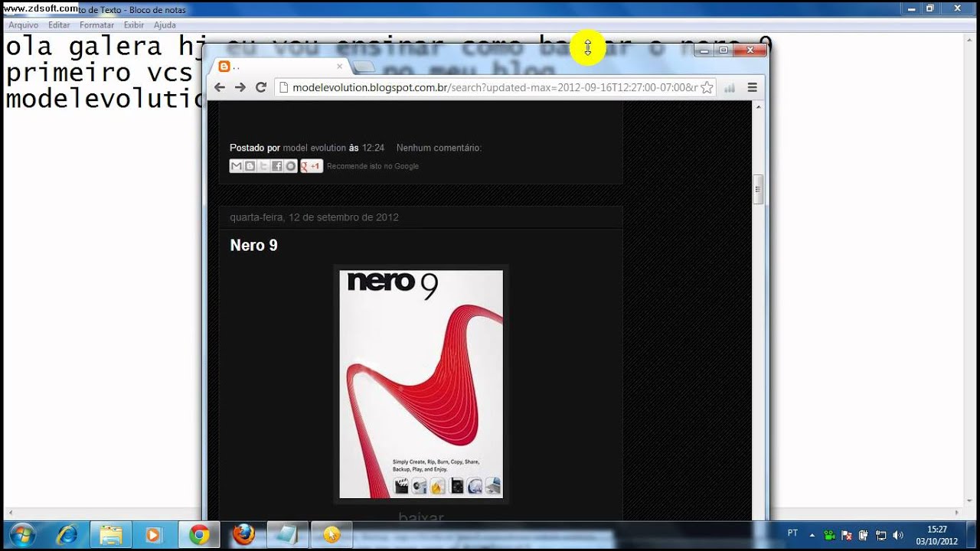Open the 'Nero 9' post title
This screenshot has width=980, height=551.
tap(253, 246)
